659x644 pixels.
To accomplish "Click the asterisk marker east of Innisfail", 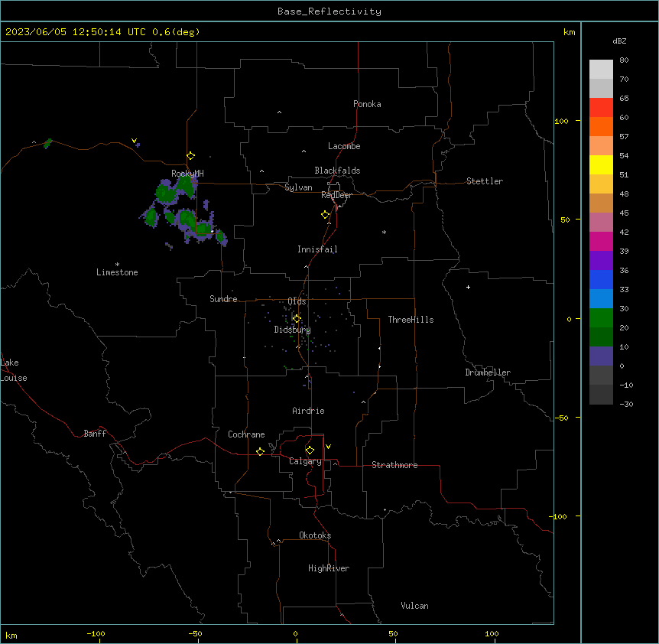I will (384, 232).
